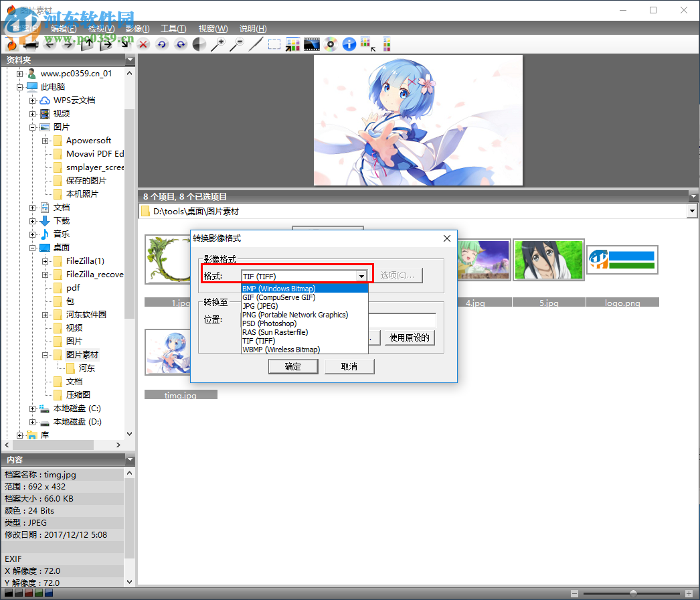Choose BMP (Windows Bitmap) from format list
This screenshot has height=600, width=700.
pyautogui.click(x=305, y=289)
